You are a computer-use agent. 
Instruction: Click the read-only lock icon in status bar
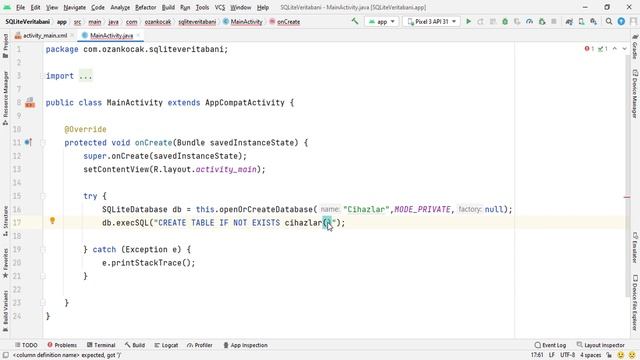[x=609, y=356]
